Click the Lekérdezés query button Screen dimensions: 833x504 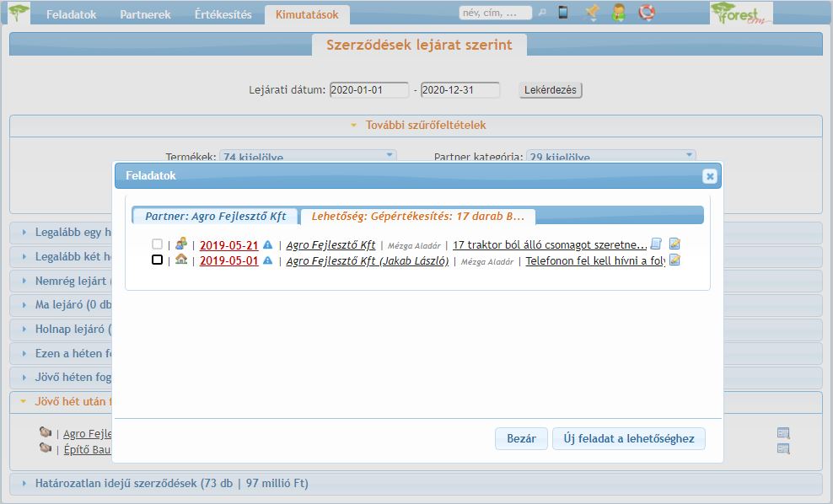coord(550,90)
